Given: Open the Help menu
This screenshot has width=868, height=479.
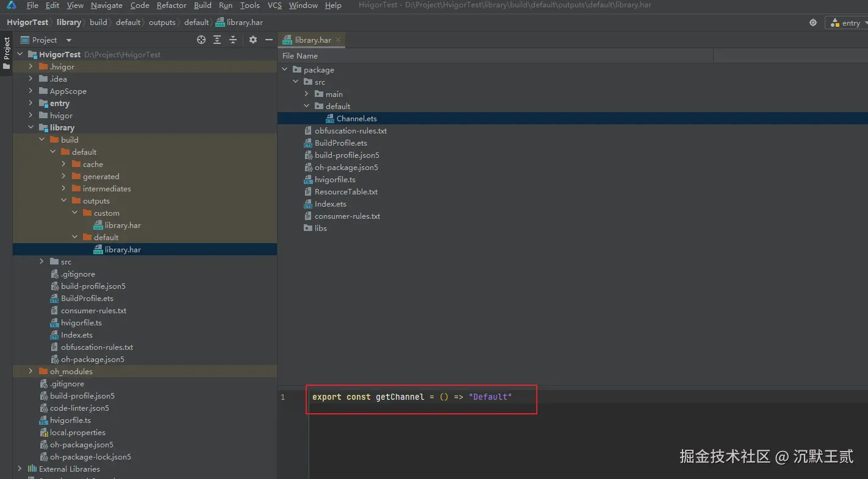Looking at the screenshot, I should (x=333, y=5).
